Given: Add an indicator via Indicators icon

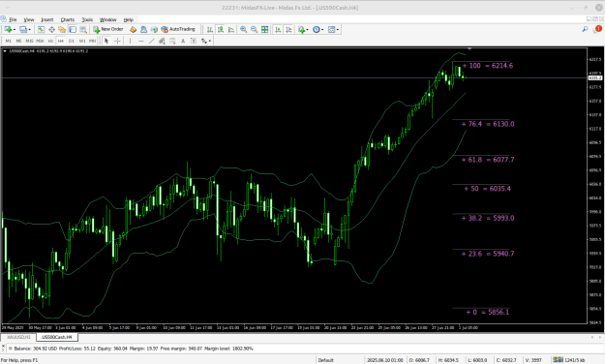Looking at the screenshot, I should click(301, 29).
